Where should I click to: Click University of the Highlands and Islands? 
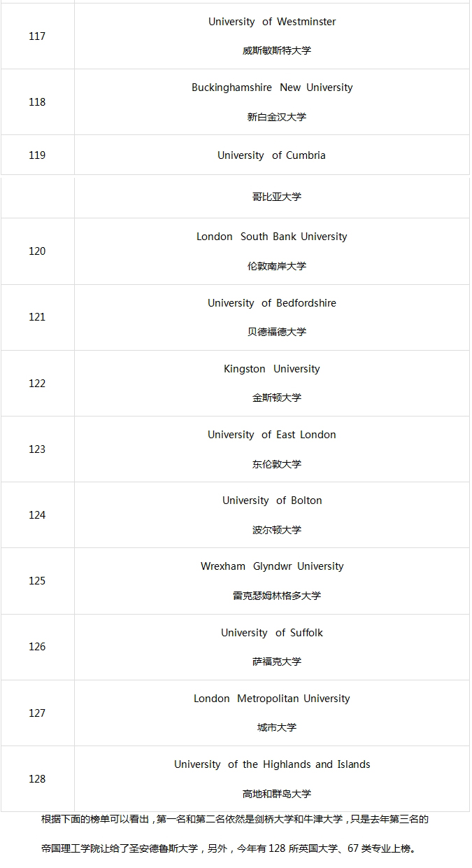[272, 764]
